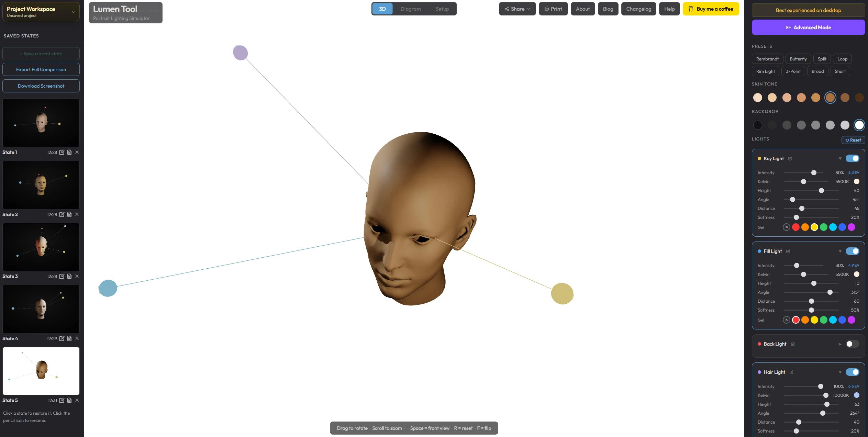The image size is (868, 437).
Task: Turn off the Hair Light toggle
Action: [853, 372]
